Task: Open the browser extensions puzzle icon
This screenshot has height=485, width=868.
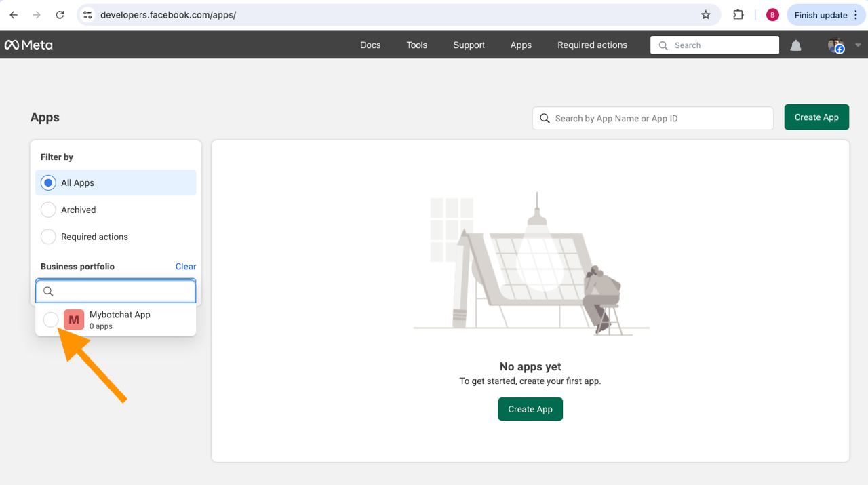Action: pos(738,15)
